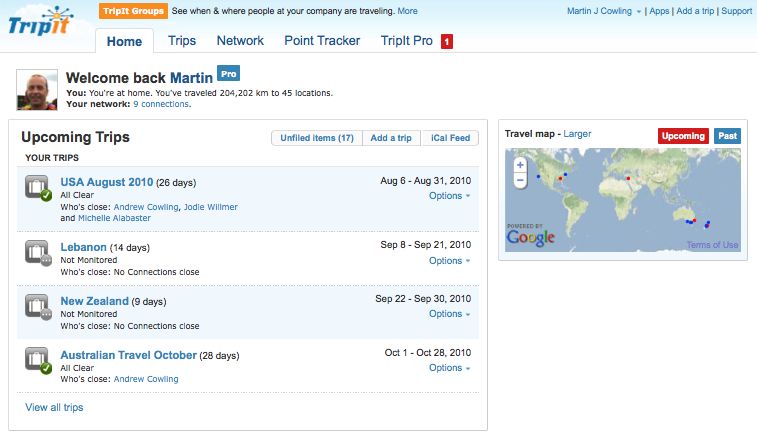This screenshot has width=757, height=438.
Task: Click the New Zealand trip suitcase icon
Action: coord(38,307)
